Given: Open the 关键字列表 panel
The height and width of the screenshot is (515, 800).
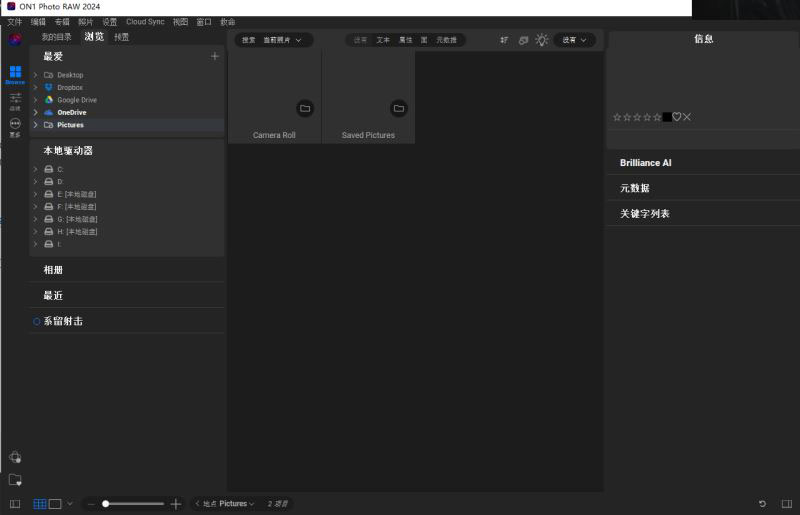Looking at the screenshot, I should click(x=644, y=214).
